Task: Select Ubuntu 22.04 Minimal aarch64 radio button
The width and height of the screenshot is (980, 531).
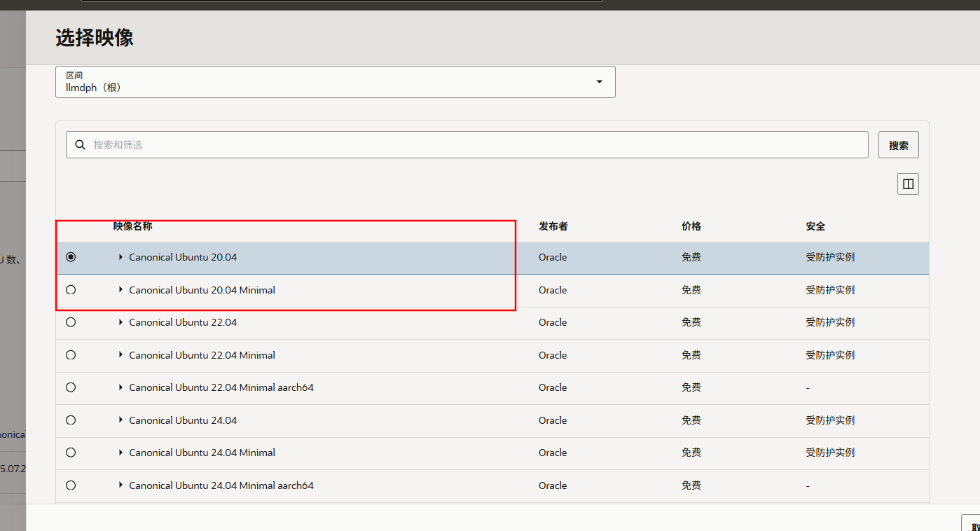Action: pyautogui.click(x=71, y=387)
